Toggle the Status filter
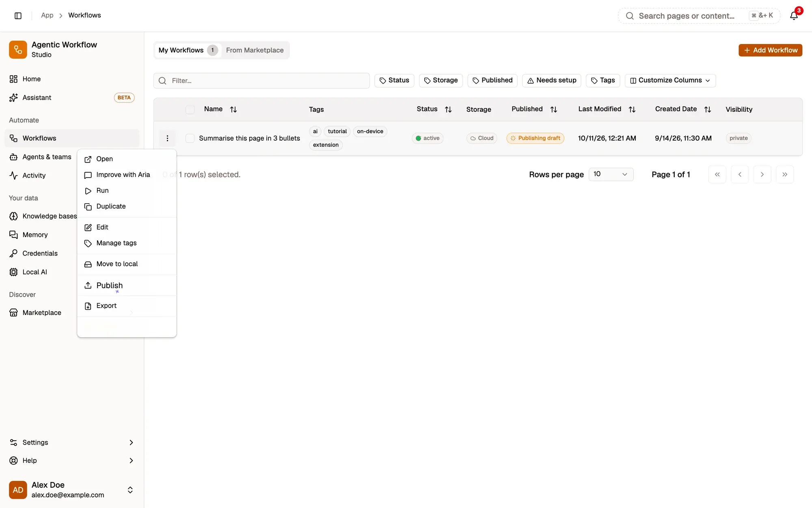812x508 pixels. click(394, 80)
